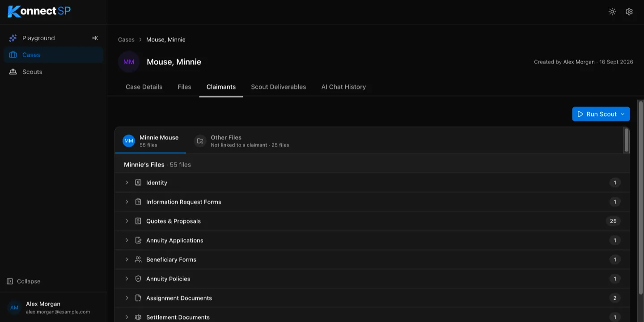Switch to the Case Details tab
The width and height of the screenshot is (644, 322).
144,87
